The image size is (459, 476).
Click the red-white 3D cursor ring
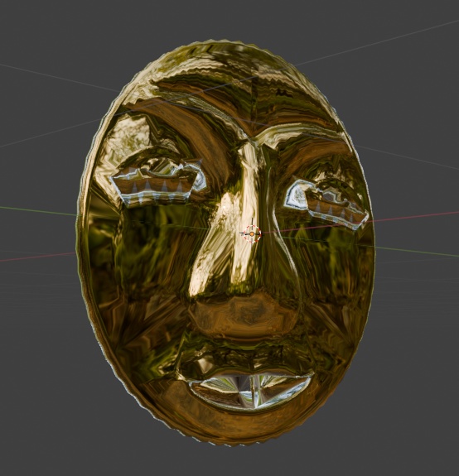tap(252, 233)
